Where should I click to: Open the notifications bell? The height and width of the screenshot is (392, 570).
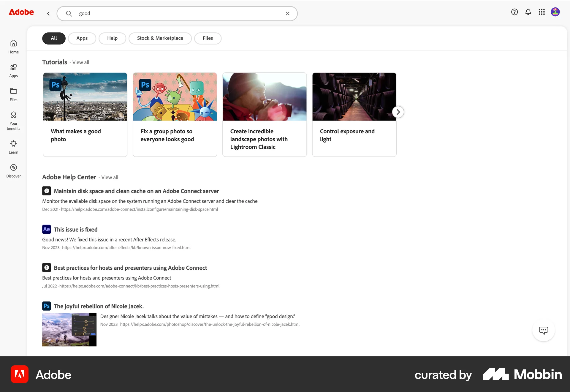click(x=528, y=12)
